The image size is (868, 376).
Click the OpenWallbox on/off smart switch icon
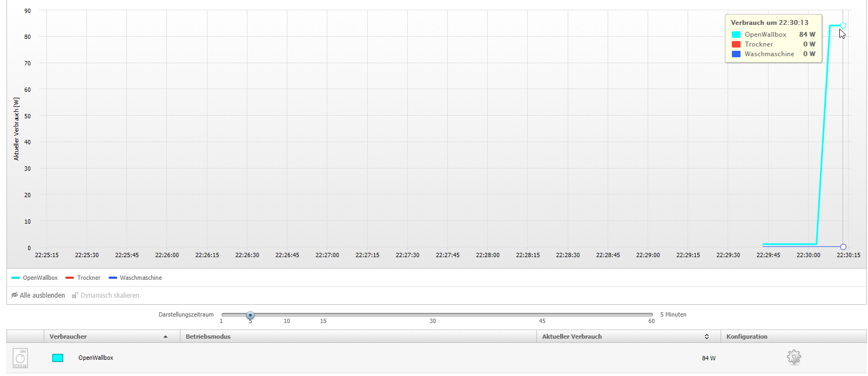[x=20, y=358]
